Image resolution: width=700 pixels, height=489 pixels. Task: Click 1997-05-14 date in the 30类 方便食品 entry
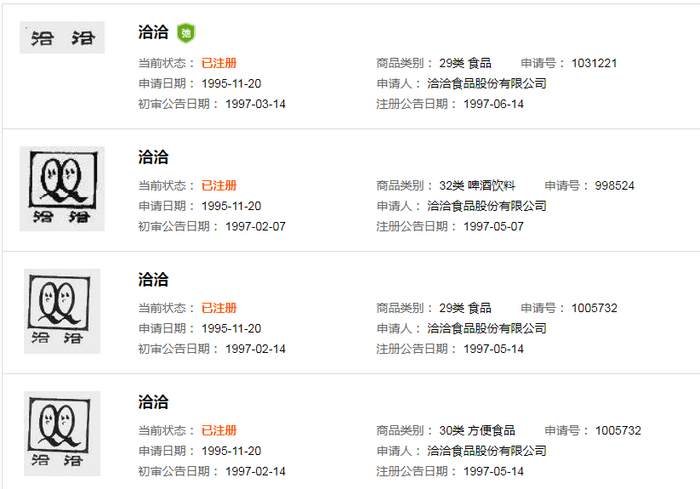493,471
